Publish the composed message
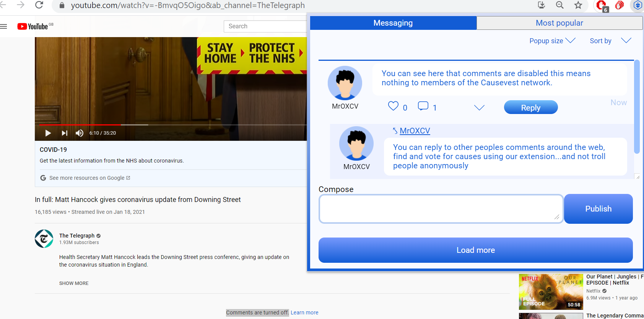Image resolution: width=644 pixels, height=319 pixels. pos(598,209)
